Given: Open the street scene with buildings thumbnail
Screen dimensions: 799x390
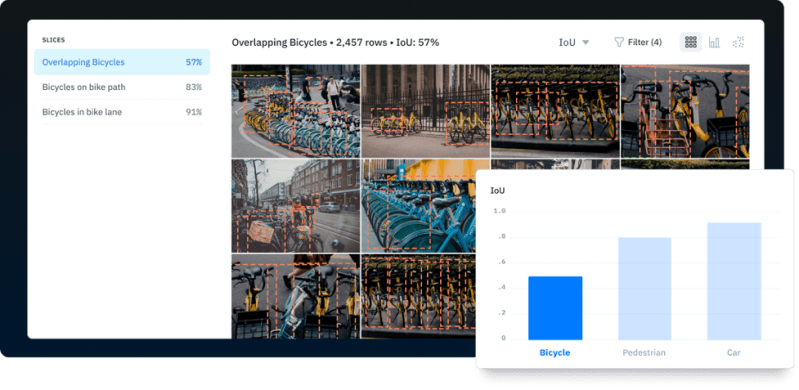Looking at the screenshot, I should [x=296, y=205].
